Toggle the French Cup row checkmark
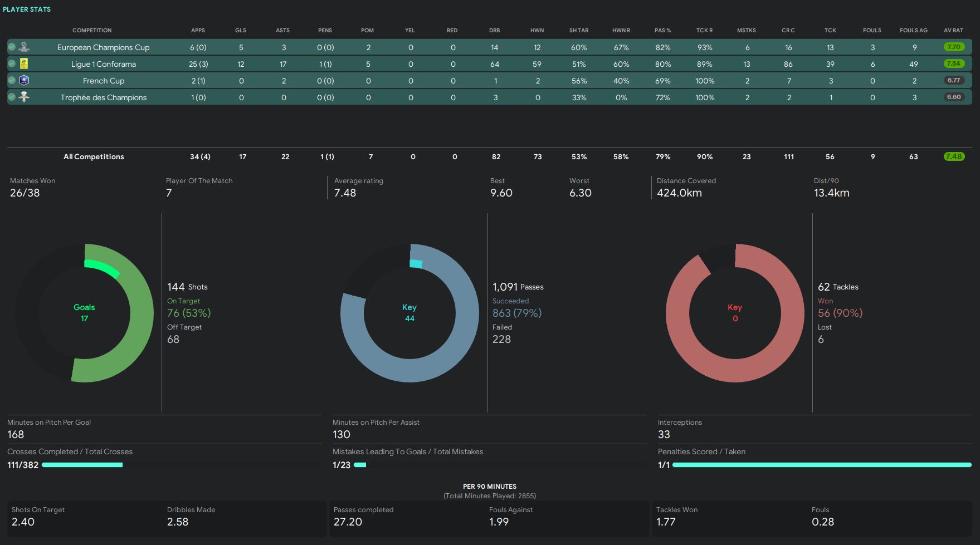Screen dimensions: 980x545 [12, 81]
